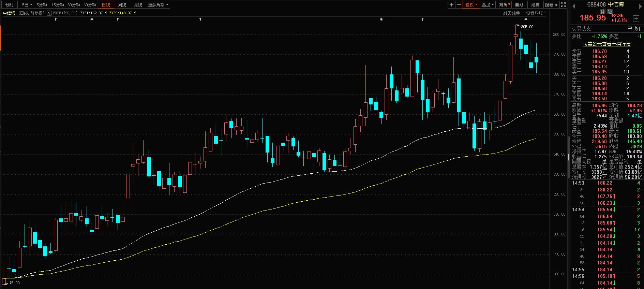Toggle the fullscreen chart icon

tap(564, 5)
